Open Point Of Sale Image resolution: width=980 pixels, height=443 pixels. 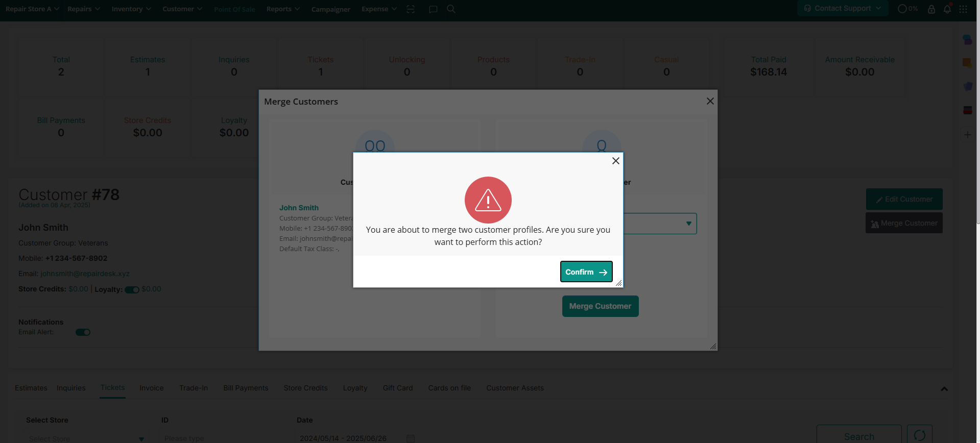pos(234,9)
